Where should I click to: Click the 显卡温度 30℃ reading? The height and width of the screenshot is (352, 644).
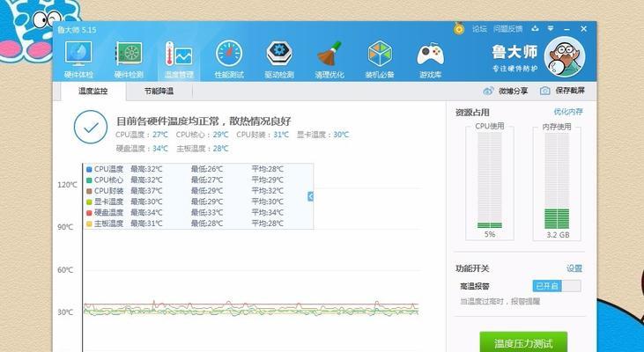point(322,135)
